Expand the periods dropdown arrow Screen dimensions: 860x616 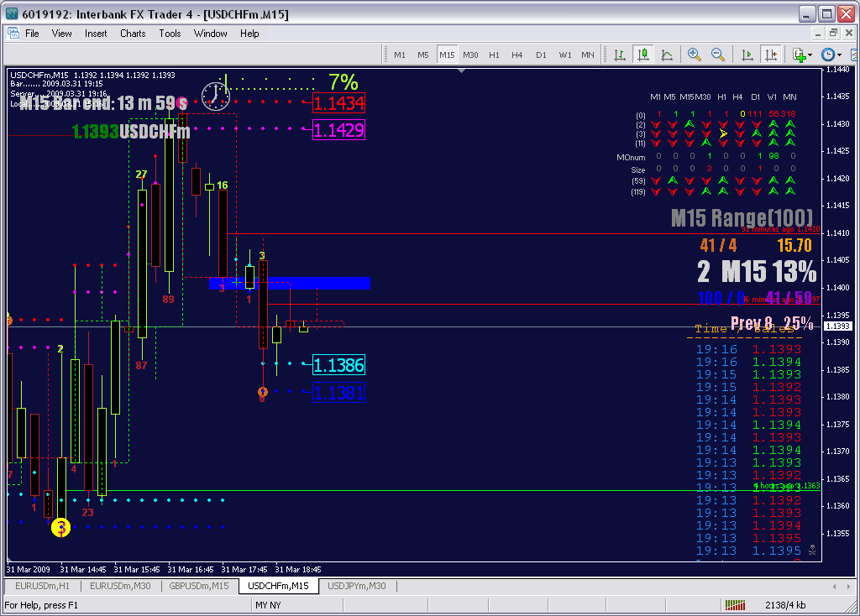[839, 55]
